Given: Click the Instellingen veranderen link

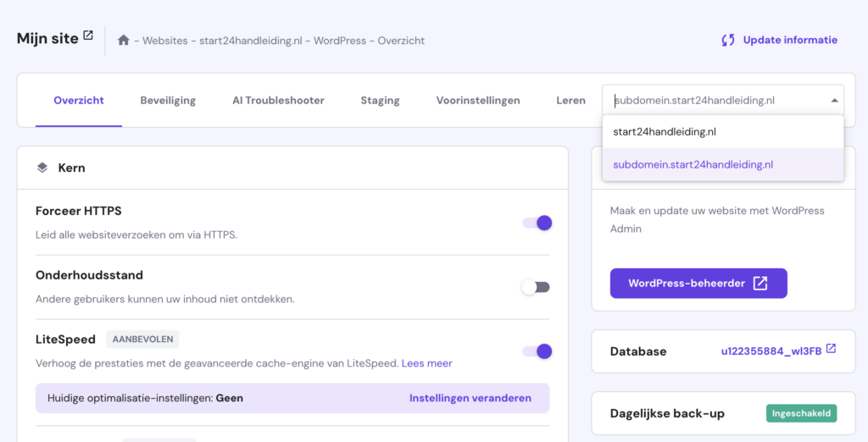Looking at the screenshot, I should pyautogui.click(x=470, y=398).
